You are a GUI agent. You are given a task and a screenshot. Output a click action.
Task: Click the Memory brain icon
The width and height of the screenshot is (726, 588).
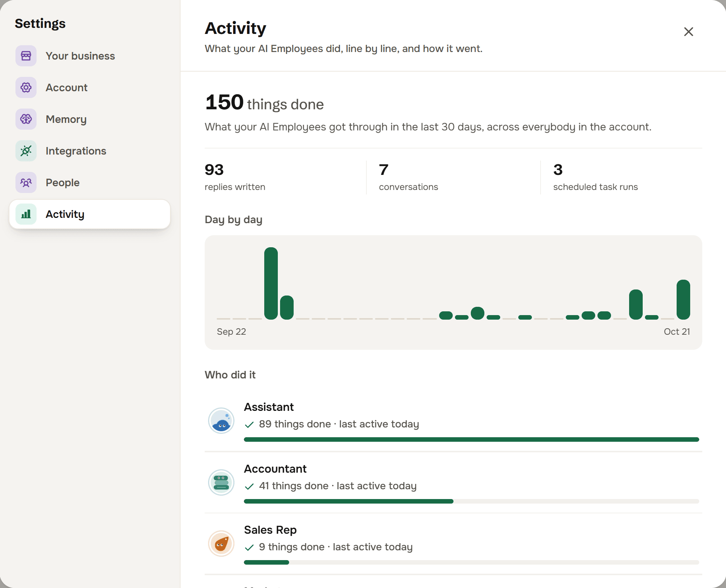pyautogui.click(x=26, y=119)
